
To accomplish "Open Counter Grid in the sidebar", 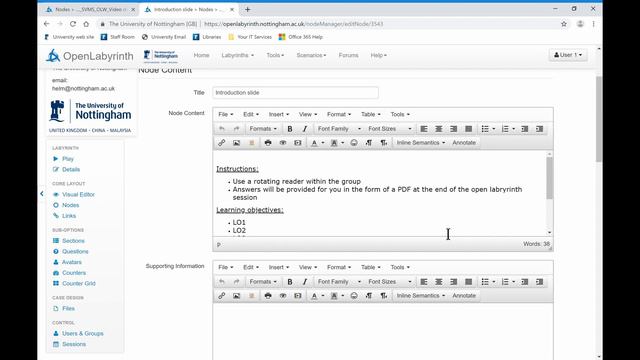I will 79,283.
